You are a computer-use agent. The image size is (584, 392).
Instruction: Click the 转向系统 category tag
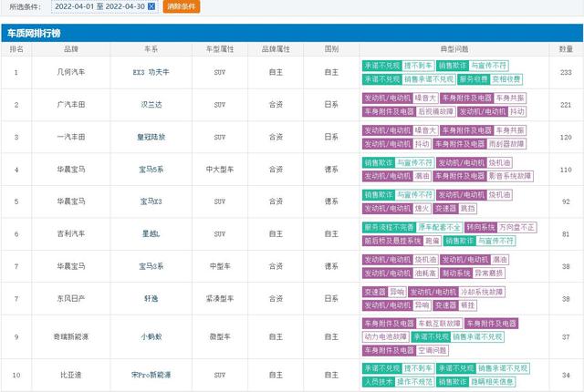tap(481, 227)
